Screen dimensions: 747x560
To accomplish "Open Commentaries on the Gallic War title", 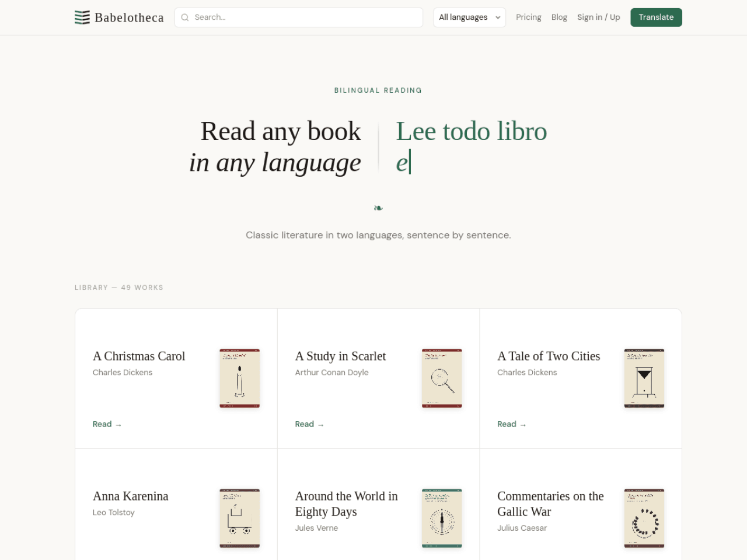I will click(550, 504).
